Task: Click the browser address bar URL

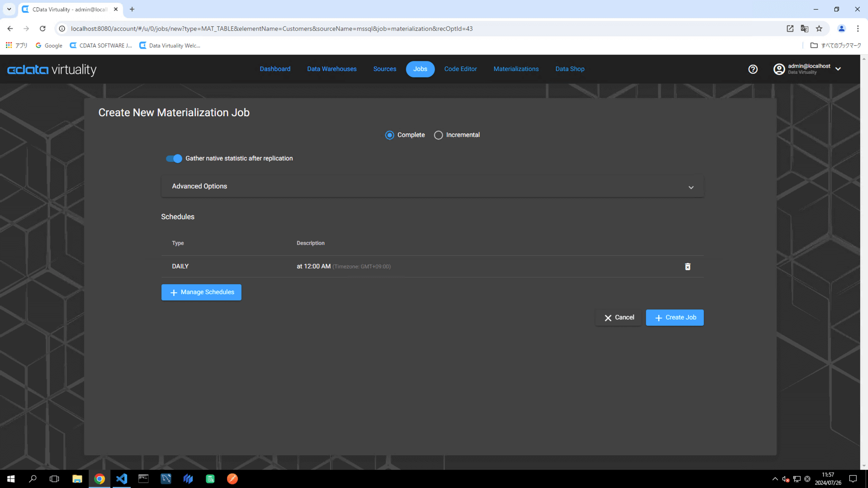Action: tap(271, 28)
